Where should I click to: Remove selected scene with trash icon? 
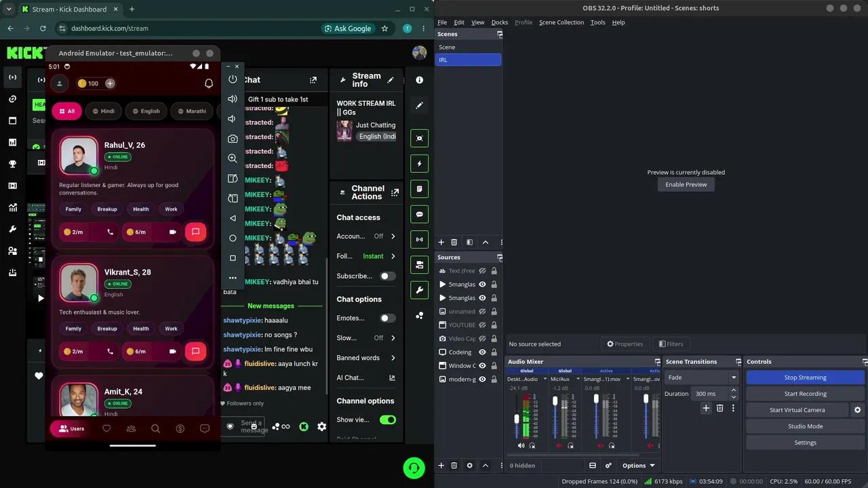click(x=454, y=242)
